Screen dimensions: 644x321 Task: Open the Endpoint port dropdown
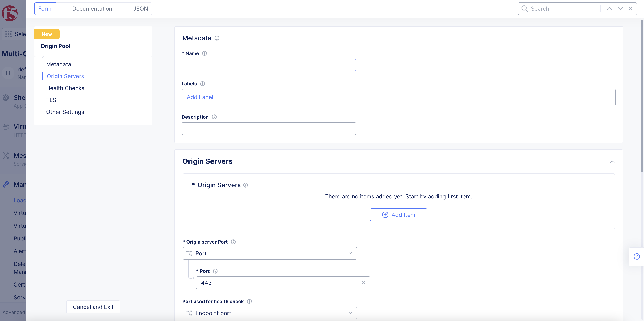point(269,313)
